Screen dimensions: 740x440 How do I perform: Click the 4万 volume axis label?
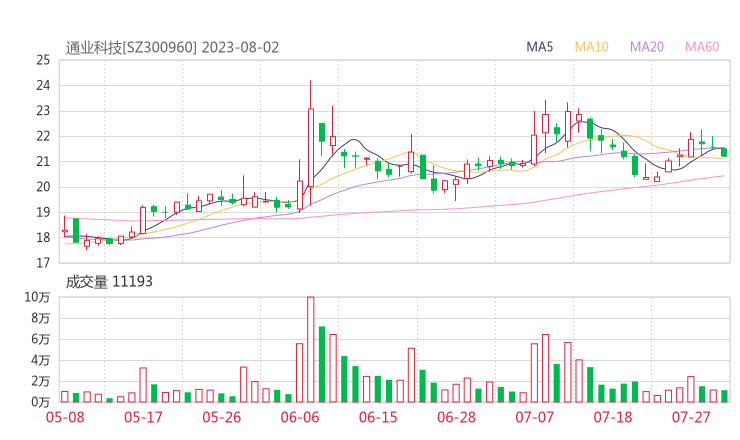click(40, 360)
